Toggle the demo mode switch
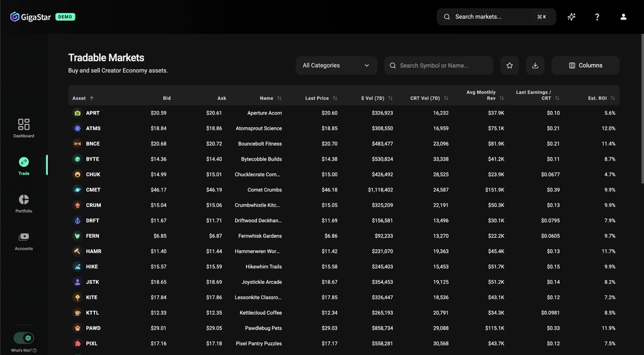The width and height of the screenshot is (644, 355). (x=24, y=338)
